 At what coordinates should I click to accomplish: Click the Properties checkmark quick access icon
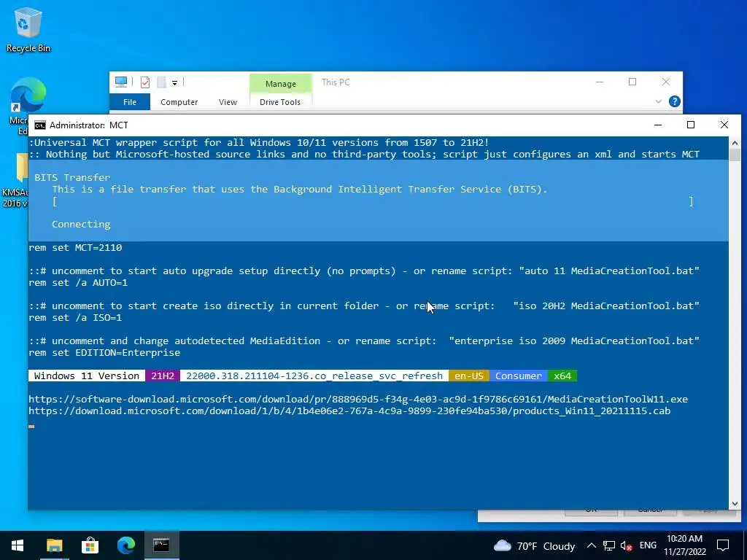(145, 82)
